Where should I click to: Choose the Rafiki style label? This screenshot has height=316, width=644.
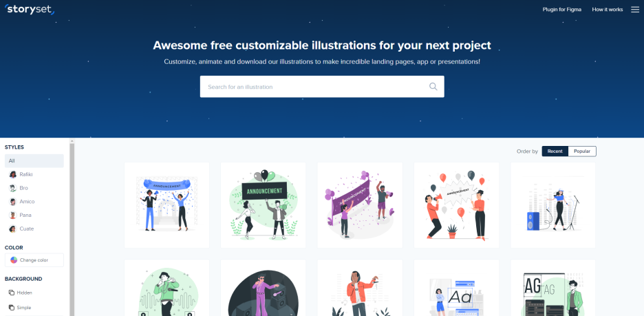(26, 175)
